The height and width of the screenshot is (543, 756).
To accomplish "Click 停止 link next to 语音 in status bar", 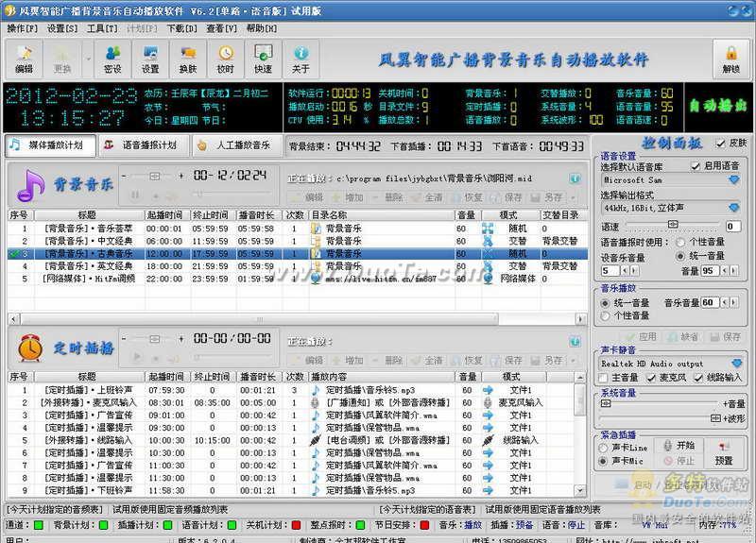I will 576,525.
